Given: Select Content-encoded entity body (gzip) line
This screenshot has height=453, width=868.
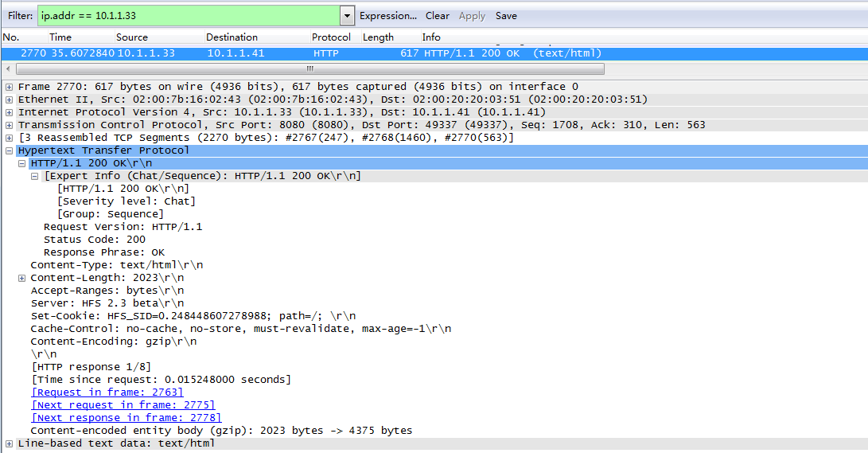Looking at the screenshot, I should click(221, 430).
